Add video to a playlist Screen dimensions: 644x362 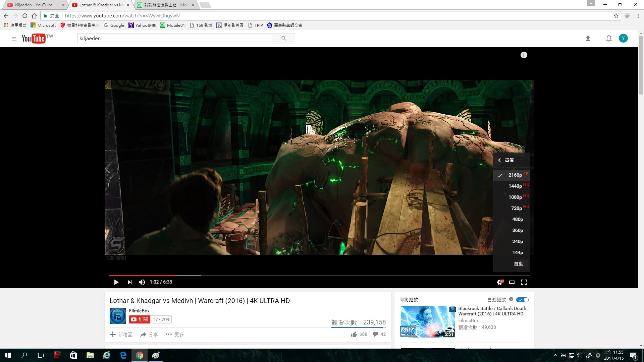click(x=121, y=334)
